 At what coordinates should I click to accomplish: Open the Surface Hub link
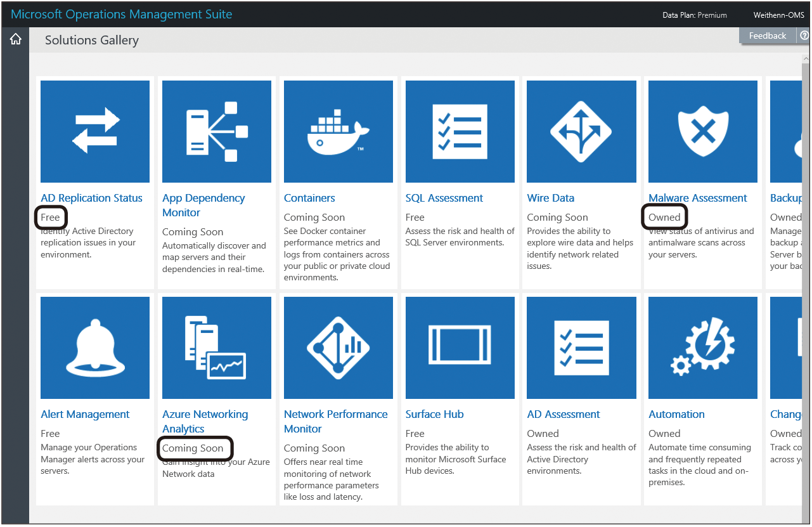[435, 414]
